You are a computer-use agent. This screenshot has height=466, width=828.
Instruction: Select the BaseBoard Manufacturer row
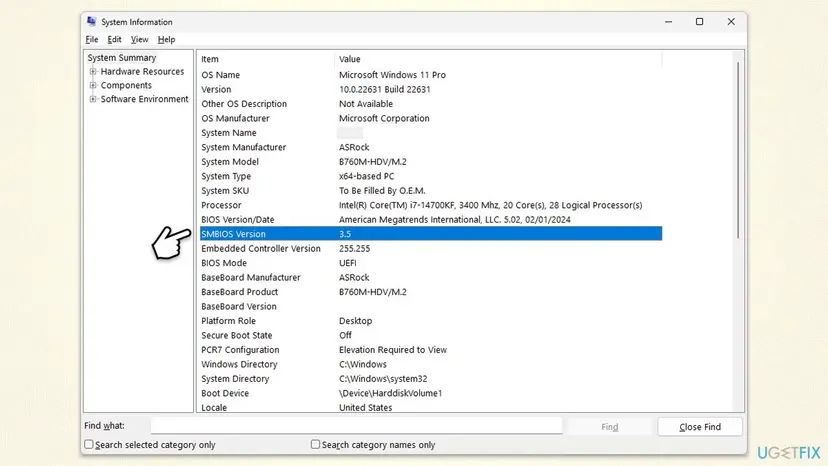(x=431, y=277)
